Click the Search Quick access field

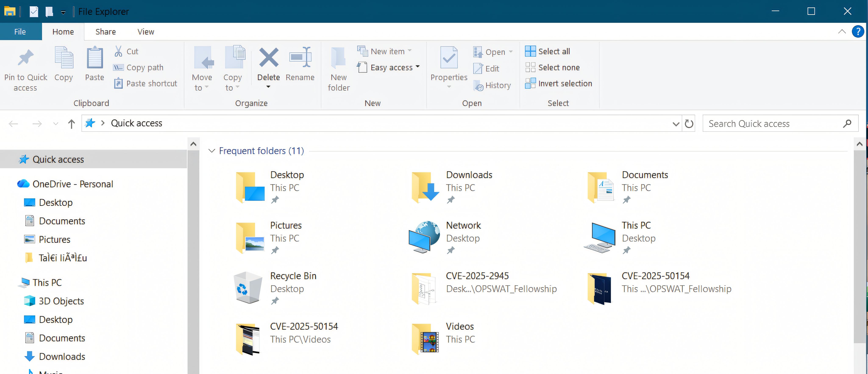[772, 124]
